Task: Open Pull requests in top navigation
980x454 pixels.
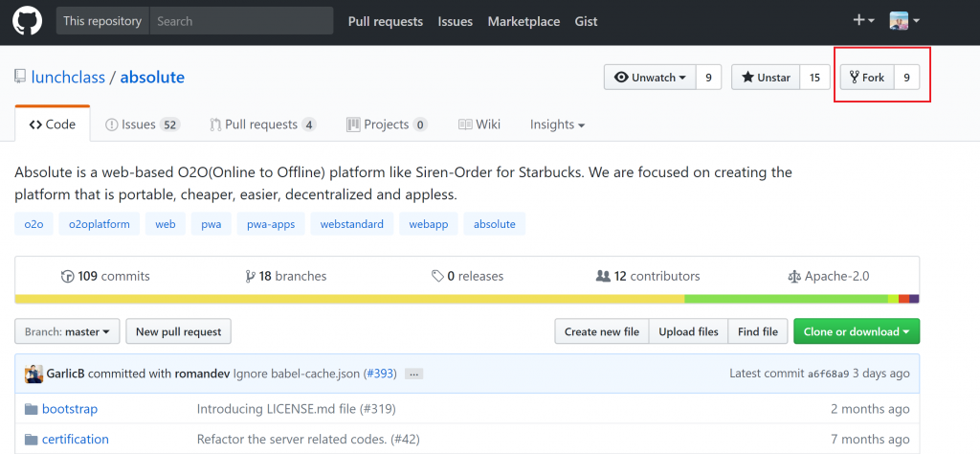Action: (386, 21)
